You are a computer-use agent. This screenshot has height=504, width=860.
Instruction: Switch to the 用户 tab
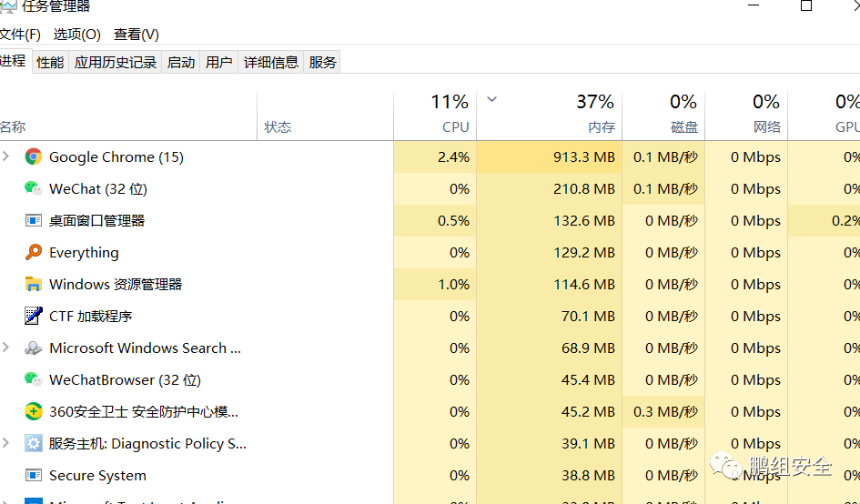point(218,63)
